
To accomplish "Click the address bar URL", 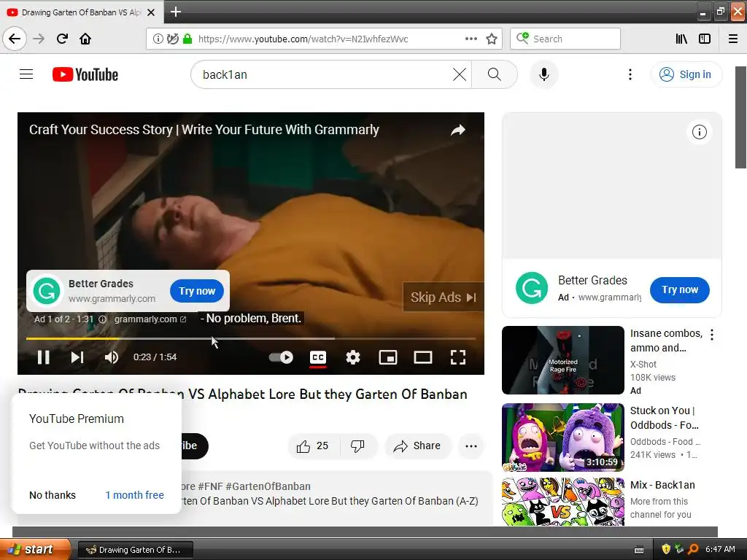I will pyautogui.click(x=303, y=39).
